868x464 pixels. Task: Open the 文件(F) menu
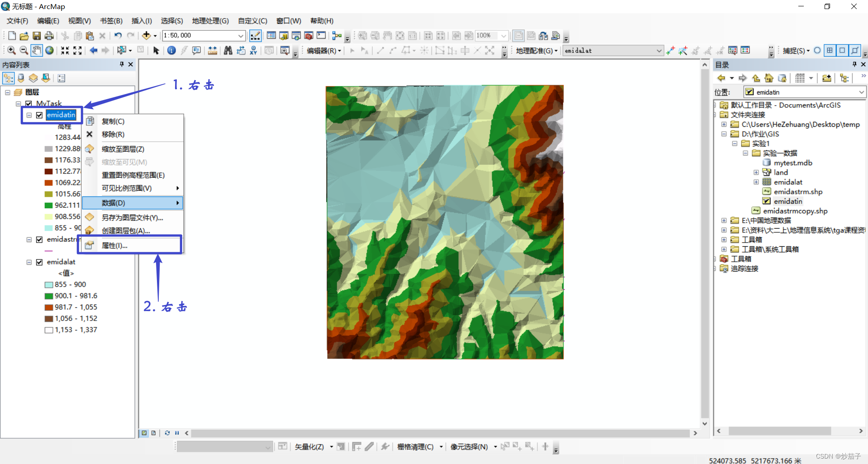[17, 21]
